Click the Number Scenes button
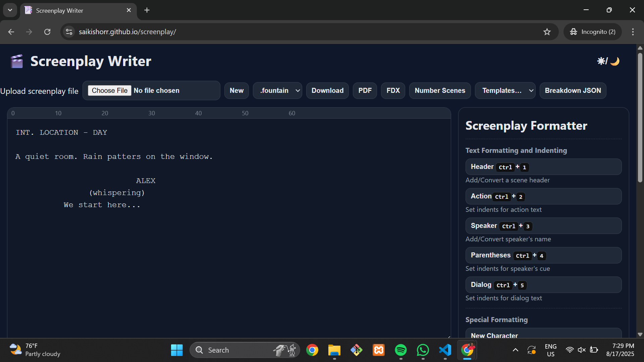This screenshot has width=644, height=362. point(440,90)
